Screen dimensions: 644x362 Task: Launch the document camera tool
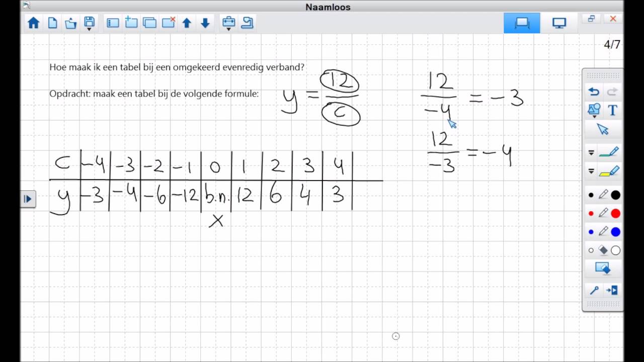[x=247, y=23]
